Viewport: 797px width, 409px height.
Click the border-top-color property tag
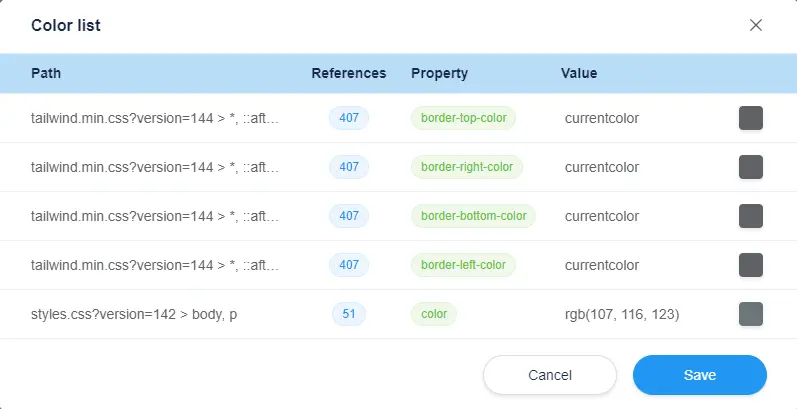click(464, 118)
